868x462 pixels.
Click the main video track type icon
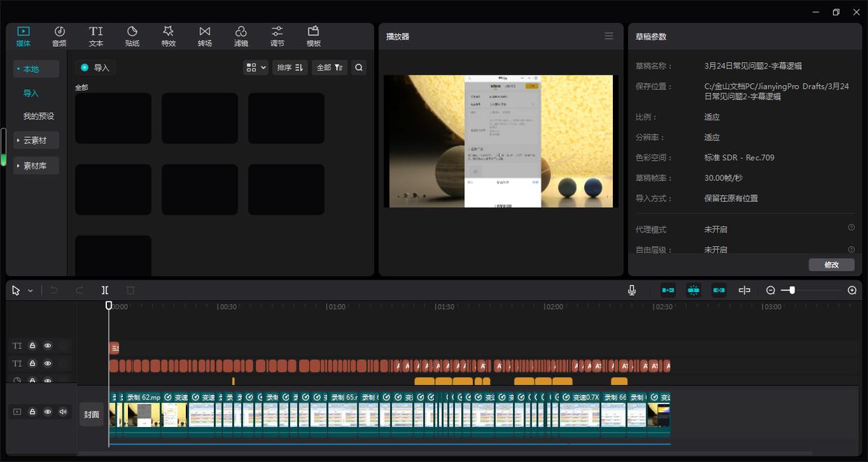pyautogui.click(x=17, y=412)
